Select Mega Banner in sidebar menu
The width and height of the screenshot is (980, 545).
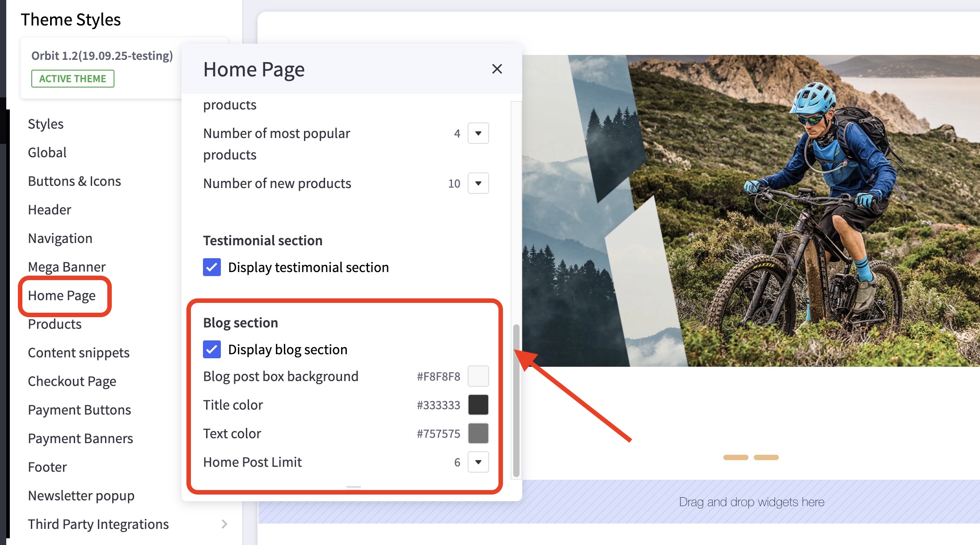(x=67, y=267)
